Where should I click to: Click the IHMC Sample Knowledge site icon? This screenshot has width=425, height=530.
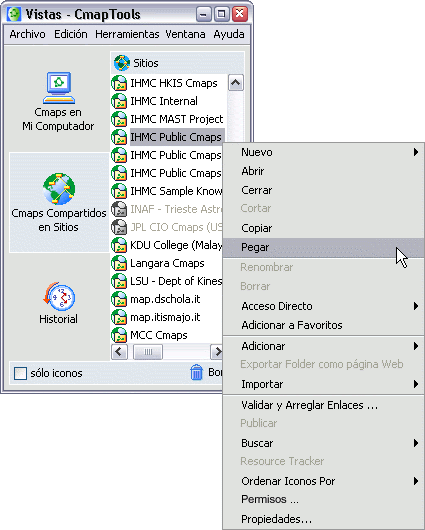pyautogui.click(x=119, y=191)
